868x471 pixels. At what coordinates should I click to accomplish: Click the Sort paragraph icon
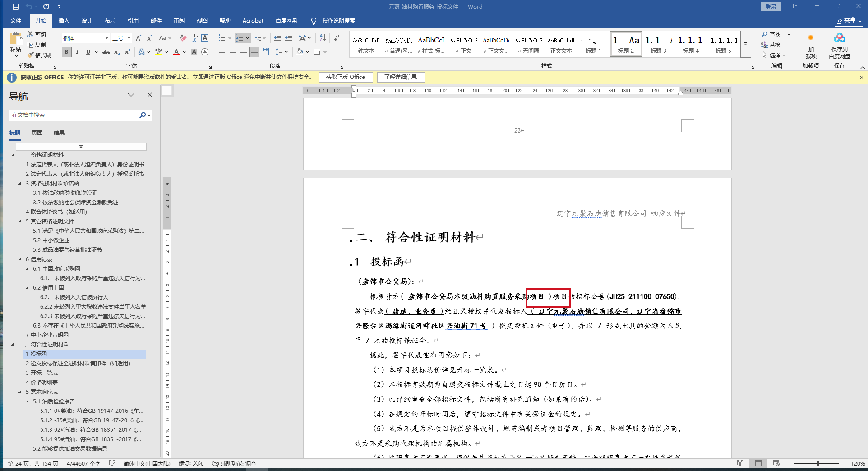323,38
